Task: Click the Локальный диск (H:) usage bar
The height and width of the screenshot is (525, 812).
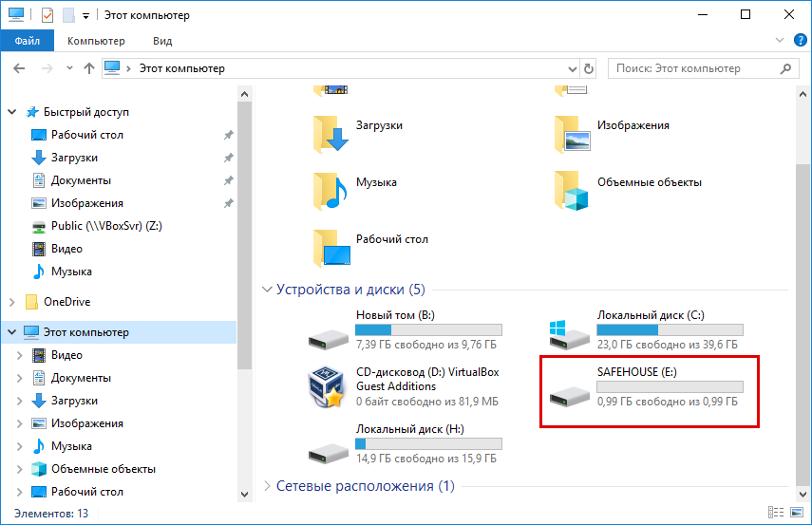Action: point(428,444)
